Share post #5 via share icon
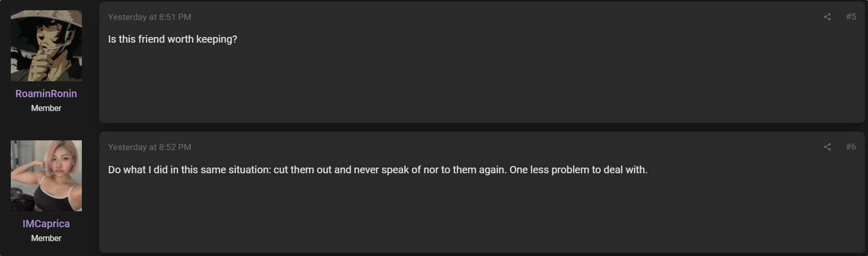 827,17
